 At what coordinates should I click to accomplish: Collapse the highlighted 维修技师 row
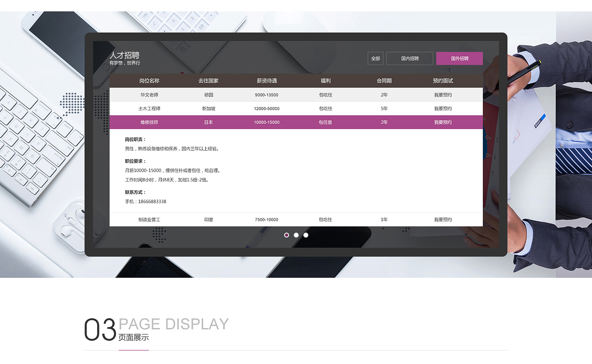coord(149,123)
